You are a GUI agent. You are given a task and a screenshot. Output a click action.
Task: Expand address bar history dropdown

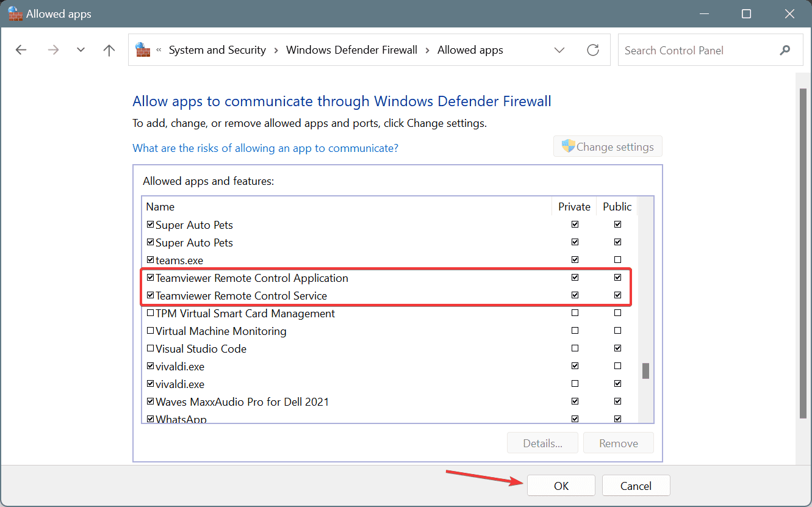pos(559,50)
